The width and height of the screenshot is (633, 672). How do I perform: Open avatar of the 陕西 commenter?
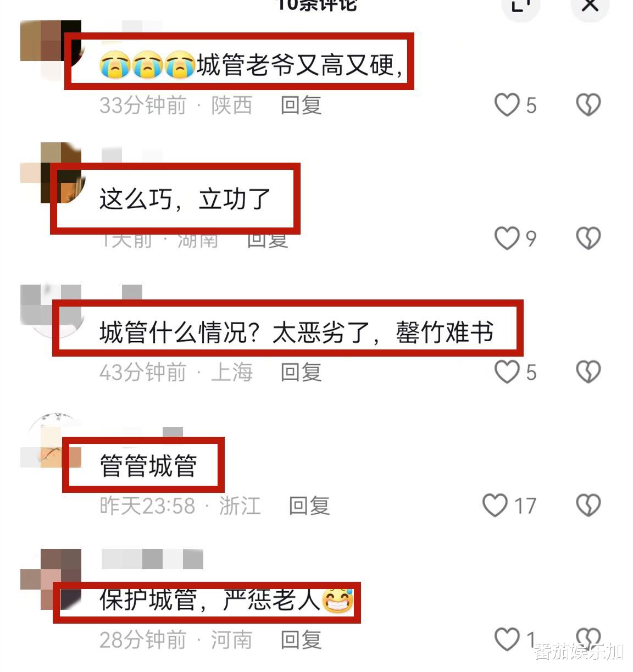pyautogui.click(x=51, y=51)
